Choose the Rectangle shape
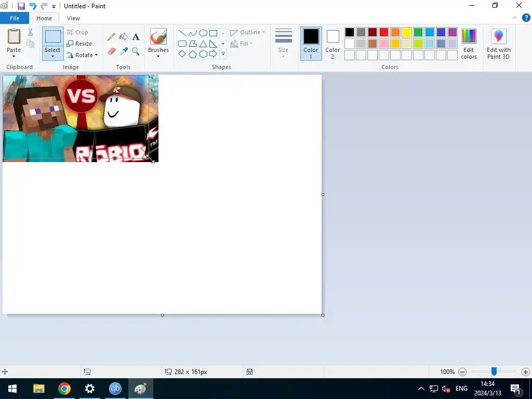The image size is (532, 399). (214, 33)
